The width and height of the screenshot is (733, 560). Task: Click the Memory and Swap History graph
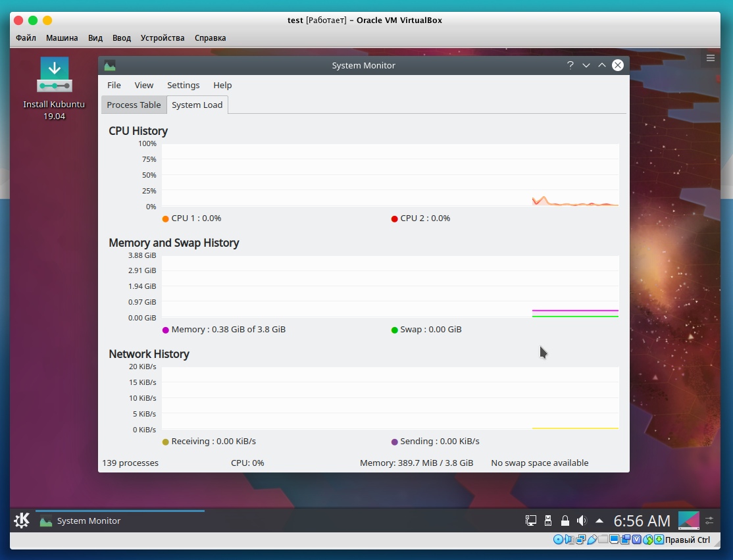click(x=390, y=286)
